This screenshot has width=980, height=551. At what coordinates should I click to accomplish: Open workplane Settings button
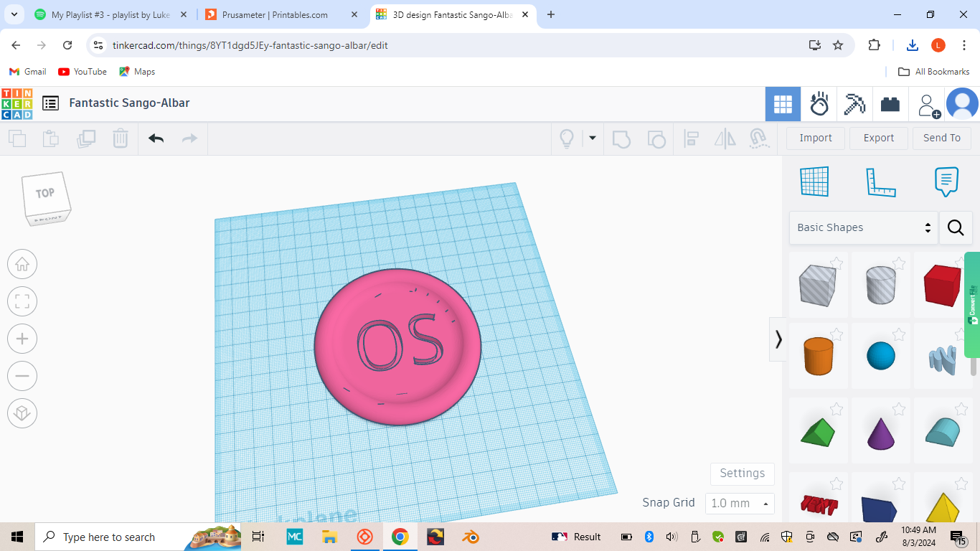click(x=743, y=474)
